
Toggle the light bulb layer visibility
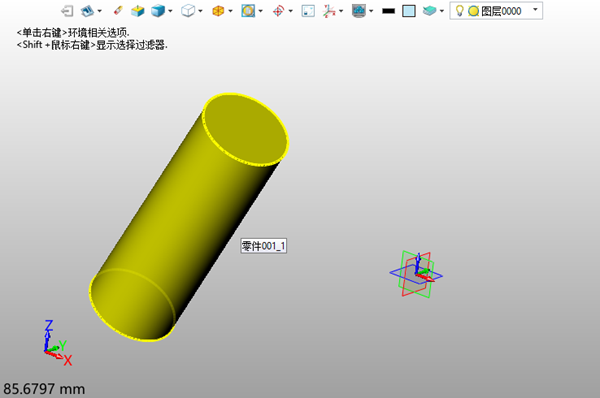click(x=460, y=11)
